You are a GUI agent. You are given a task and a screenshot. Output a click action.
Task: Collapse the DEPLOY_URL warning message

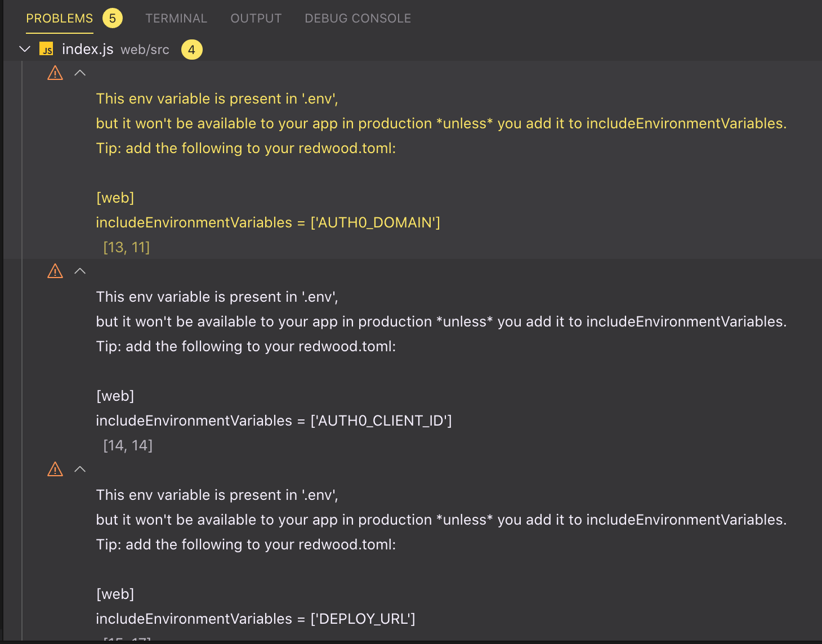(x=80, y=469)
